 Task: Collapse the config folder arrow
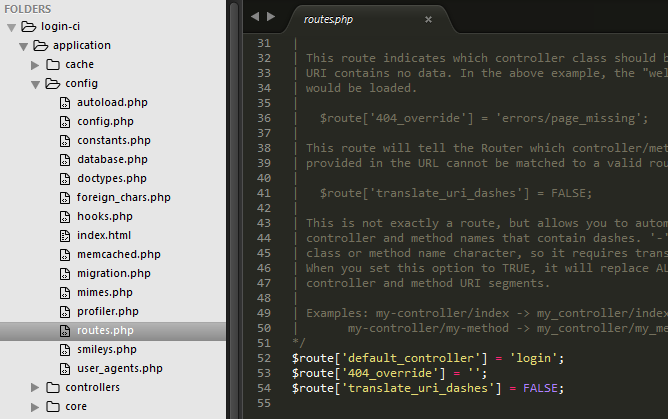click(x=35, y=85)
